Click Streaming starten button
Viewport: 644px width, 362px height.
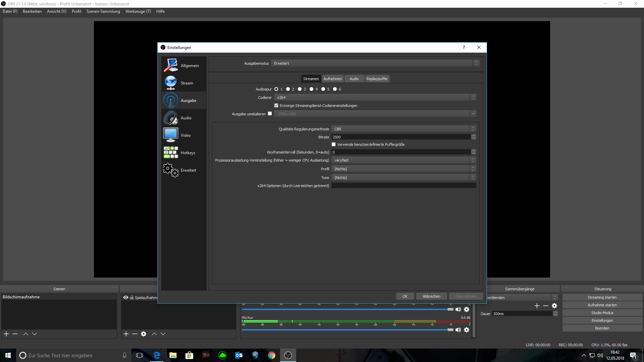(602, 297)
